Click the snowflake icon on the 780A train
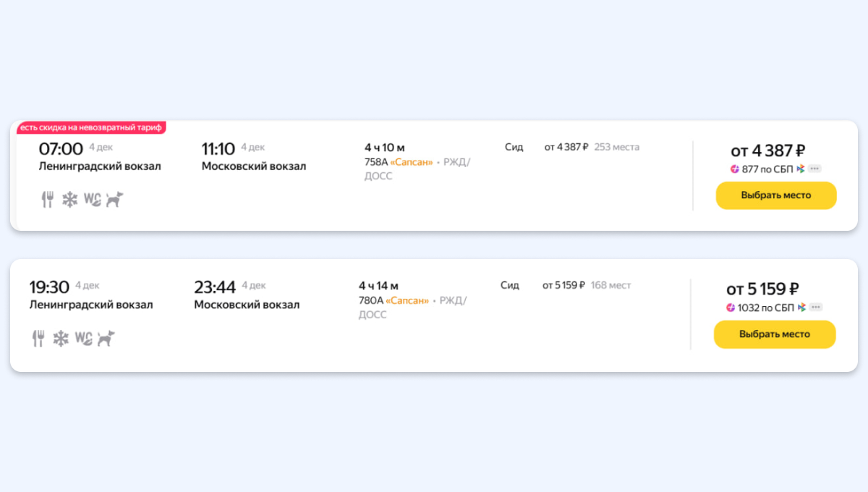The width and height of the screenshot is (868, 492). tap(61, 338)
